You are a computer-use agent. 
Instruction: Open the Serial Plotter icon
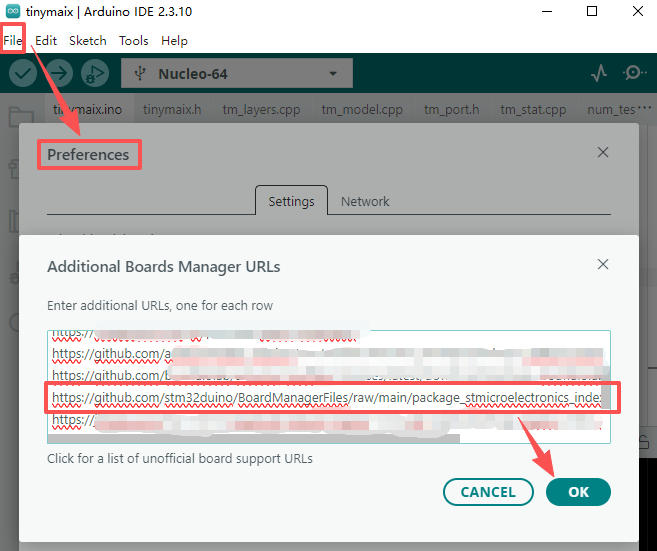point(599,73)
